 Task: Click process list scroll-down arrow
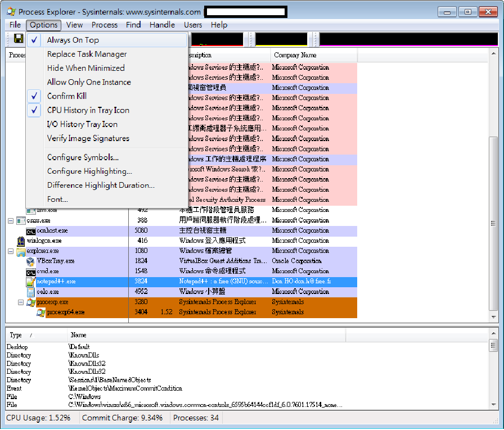click(x=494, y=318)
